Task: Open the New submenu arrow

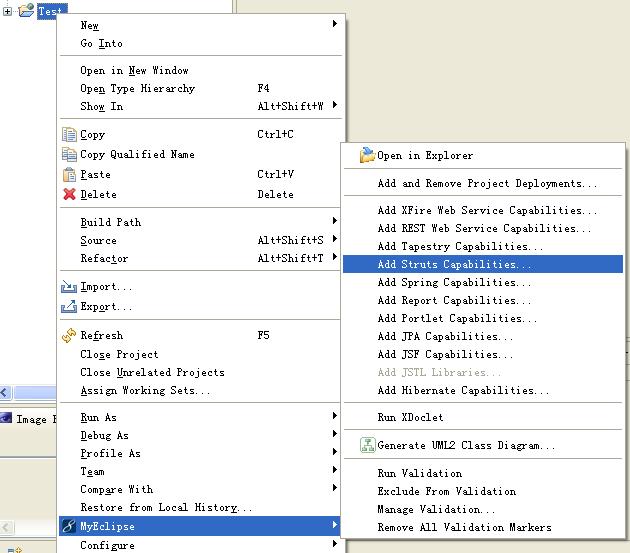Action: point(335,24)
